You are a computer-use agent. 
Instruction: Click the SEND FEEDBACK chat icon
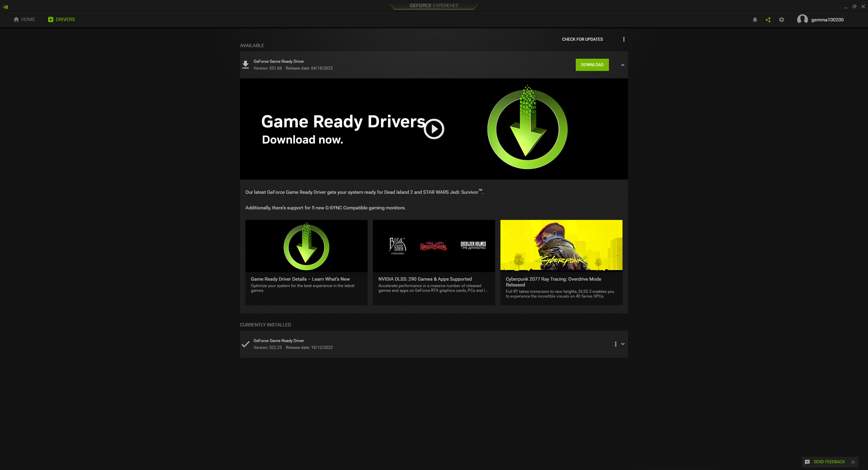pos(807,462)
